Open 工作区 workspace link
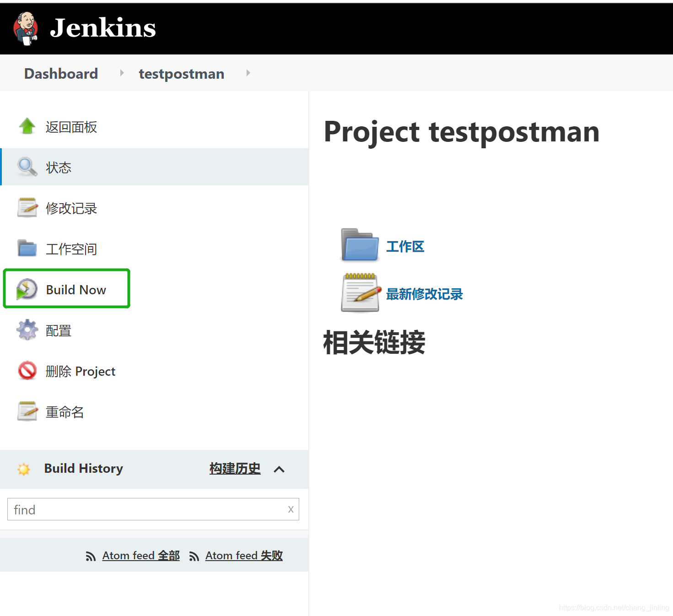 pos(405,247)
